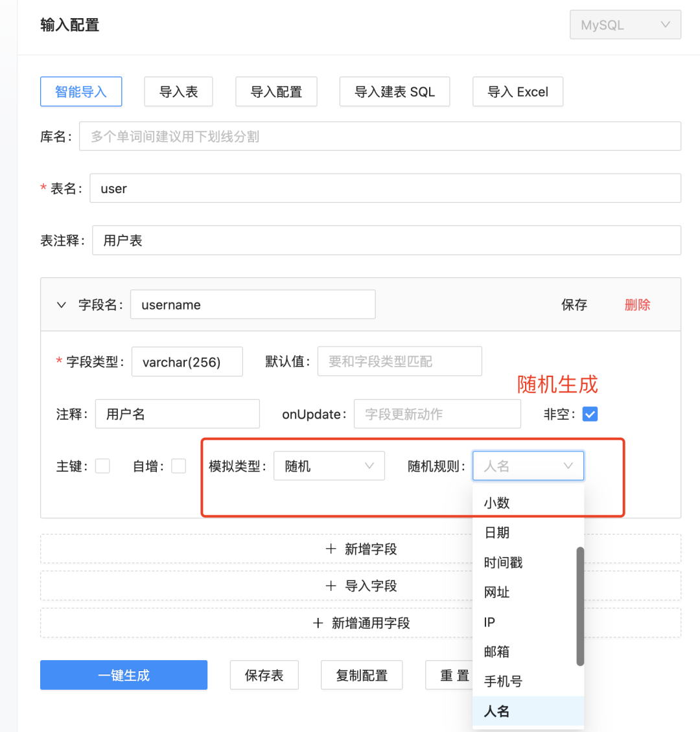Click the red 删除 link
The image size is (700, 732).
point(637,305)
